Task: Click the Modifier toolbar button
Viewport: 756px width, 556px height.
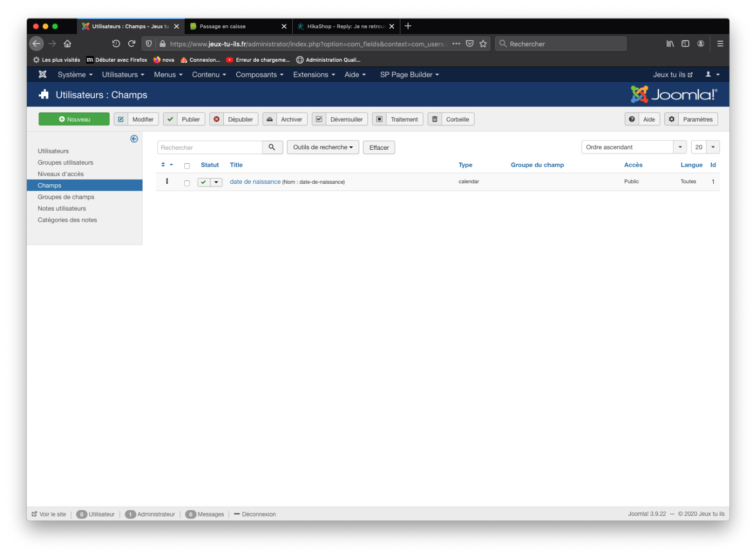Action: (x=136, y=119)
